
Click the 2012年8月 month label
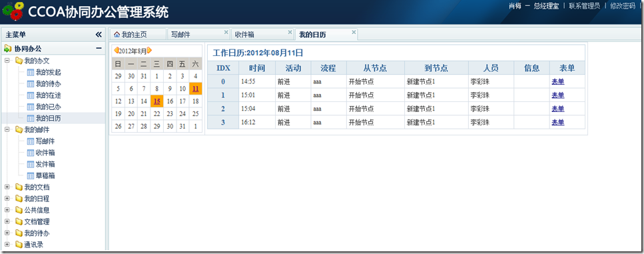[133, 51]
